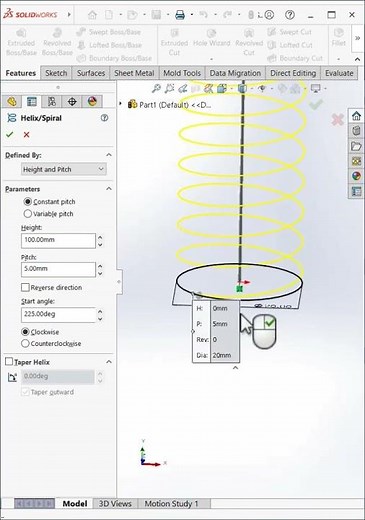Select the Mold Tools tab
This screenshot has height=520, width=365.
182,73
